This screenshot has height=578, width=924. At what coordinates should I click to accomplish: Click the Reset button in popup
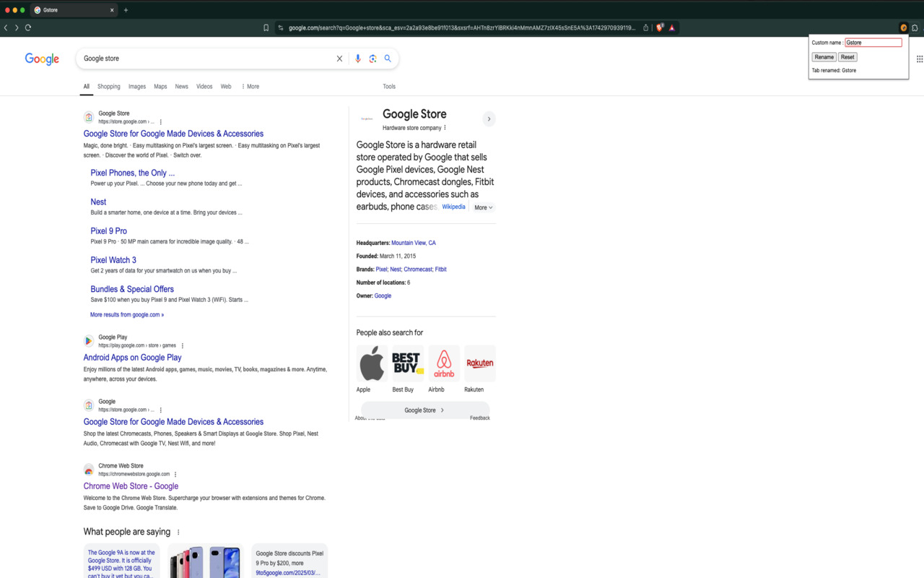pyautogui.click(x=847, y=57)
